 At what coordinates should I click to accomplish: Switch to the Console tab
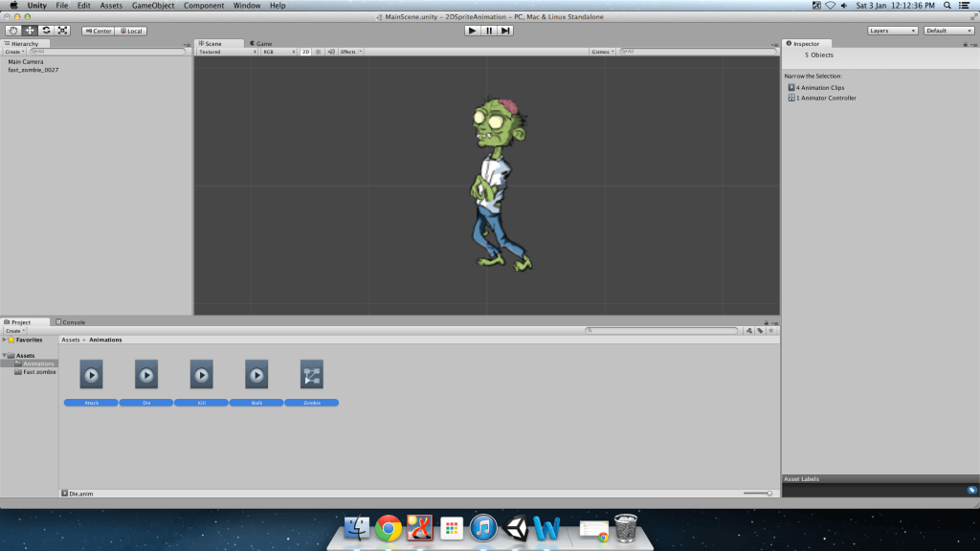click(x=71, y=322)
